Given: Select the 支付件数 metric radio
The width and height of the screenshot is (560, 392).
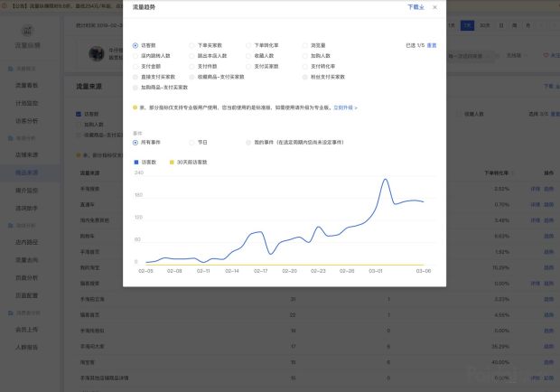Looking at the screenshot, I should [x=191, y=67].
